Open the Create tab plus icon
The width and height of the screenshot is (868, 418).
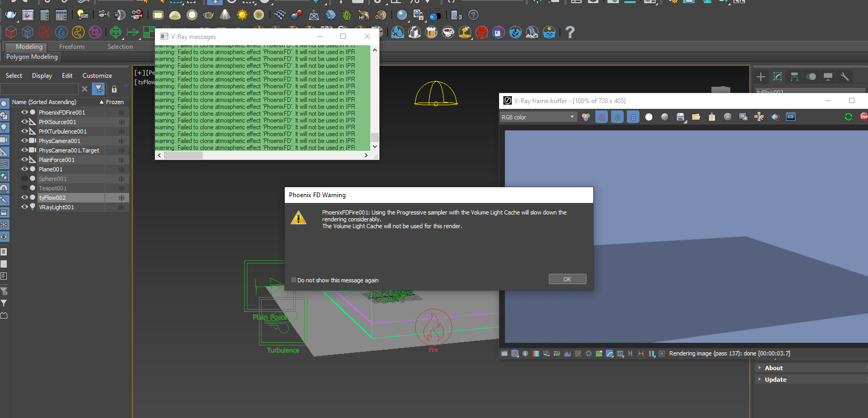coord(761,77)
